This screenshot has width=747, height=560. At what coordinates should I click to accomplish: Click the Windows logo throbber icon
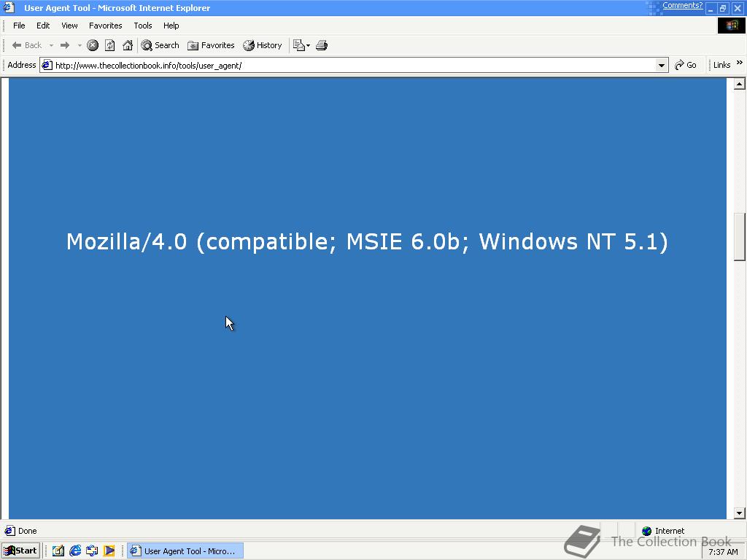[731, 26]
